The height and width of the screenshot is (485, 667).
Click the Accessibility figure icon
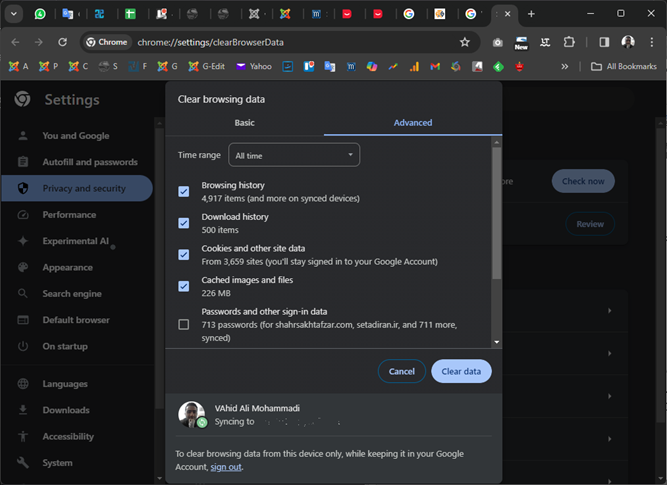coord(23,436)
